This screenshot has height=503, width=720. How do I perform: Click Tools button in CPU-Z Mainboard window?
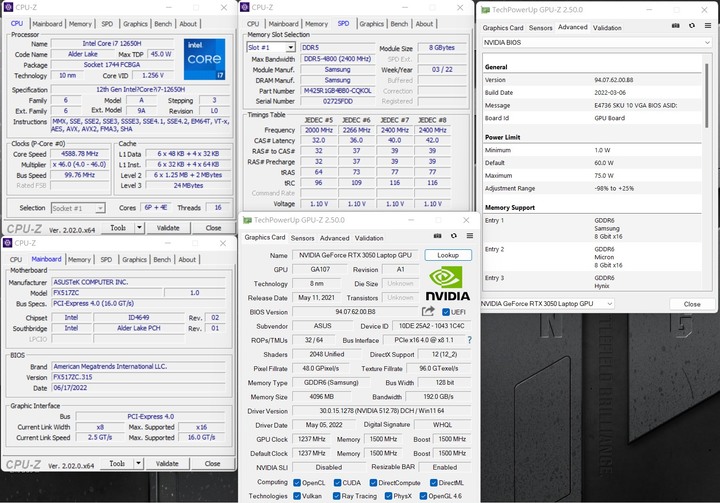coord(117,463)
